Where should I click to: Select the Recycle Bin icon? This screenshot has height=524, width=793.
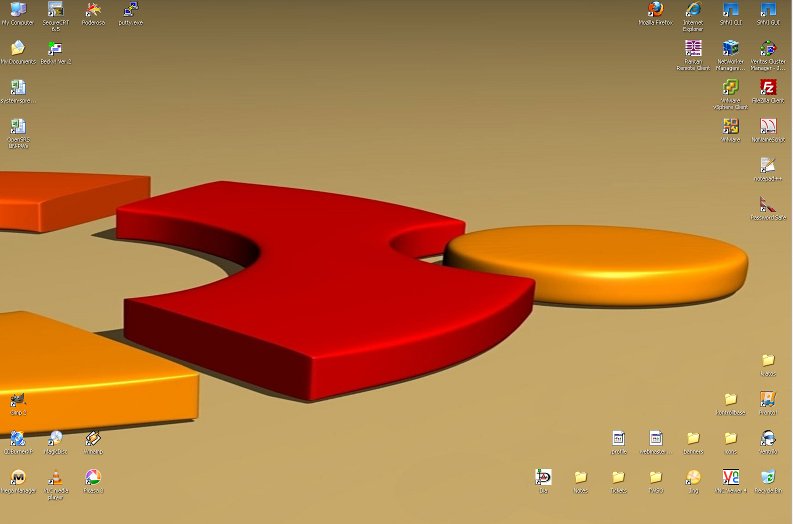(x=767, y=477)
